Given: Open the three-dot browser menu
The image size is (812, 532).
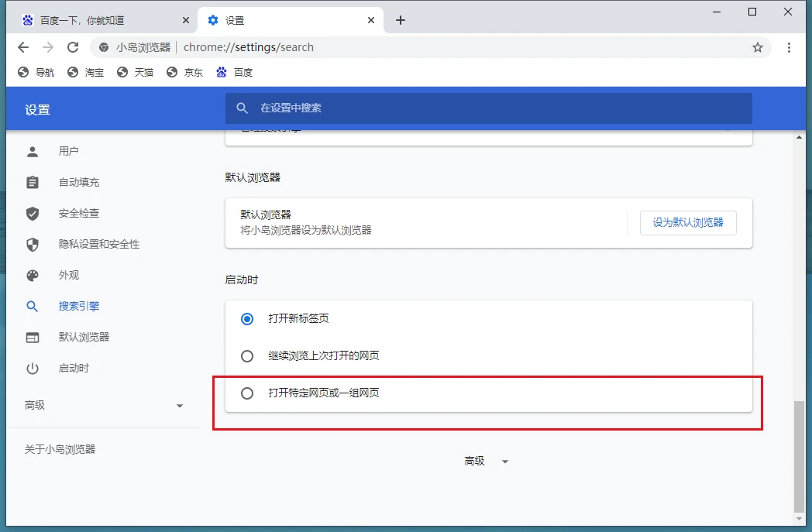Looking at the screenshot, I should pos(789,47).
